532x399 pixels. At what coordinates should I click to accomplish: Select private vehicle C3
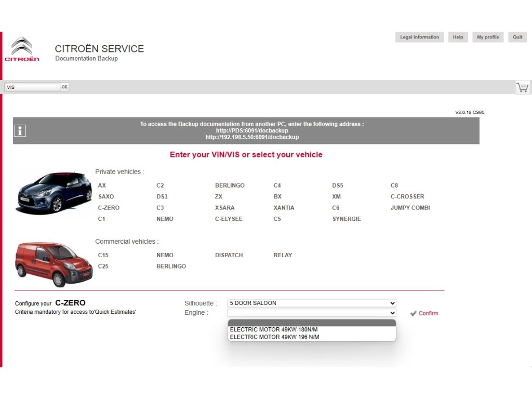[160, 208]
